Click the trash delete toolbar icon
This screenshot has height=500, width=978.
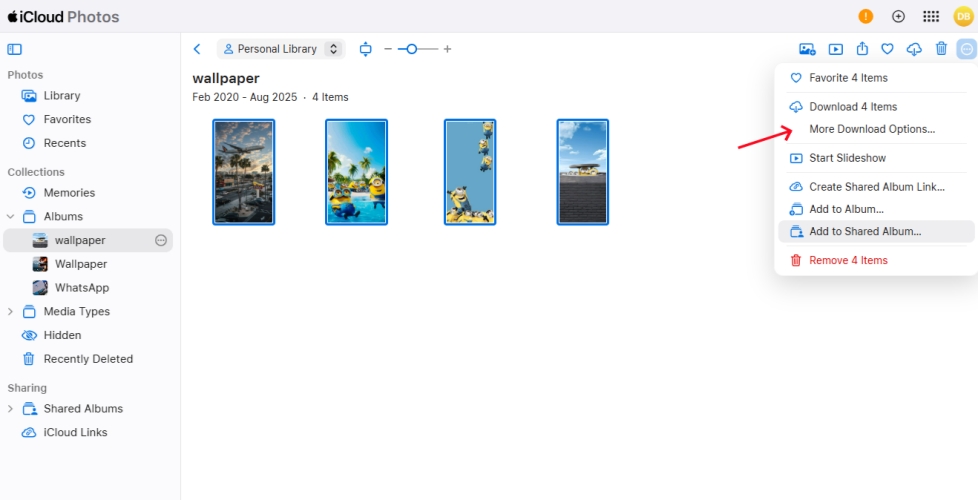[x=941, y=48]
